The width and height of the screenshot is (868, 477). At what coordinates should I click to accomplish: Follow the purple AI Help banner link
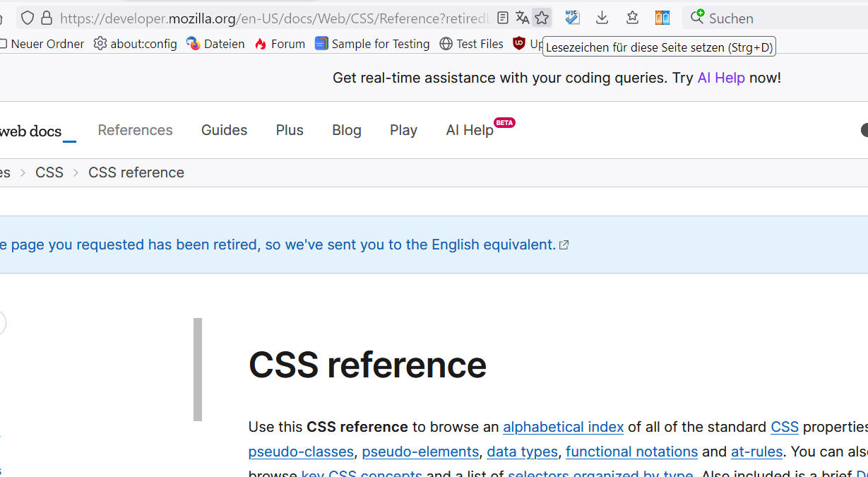tap(721, 78)
